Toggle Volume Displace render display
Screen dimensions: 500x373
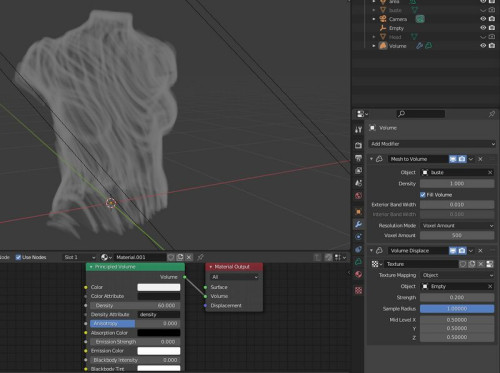[x=462, y=250]
